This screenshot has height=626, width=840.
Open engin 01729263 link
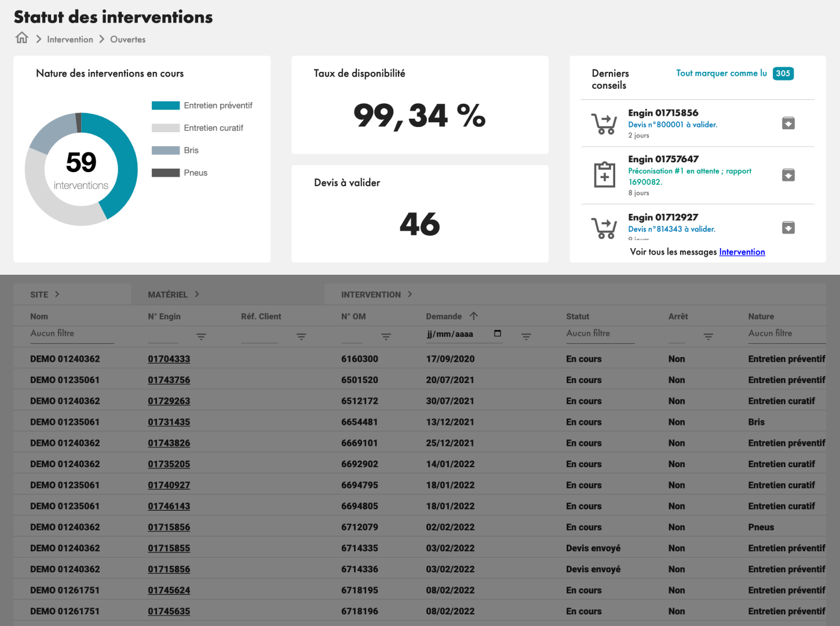(x=169, y=401)
